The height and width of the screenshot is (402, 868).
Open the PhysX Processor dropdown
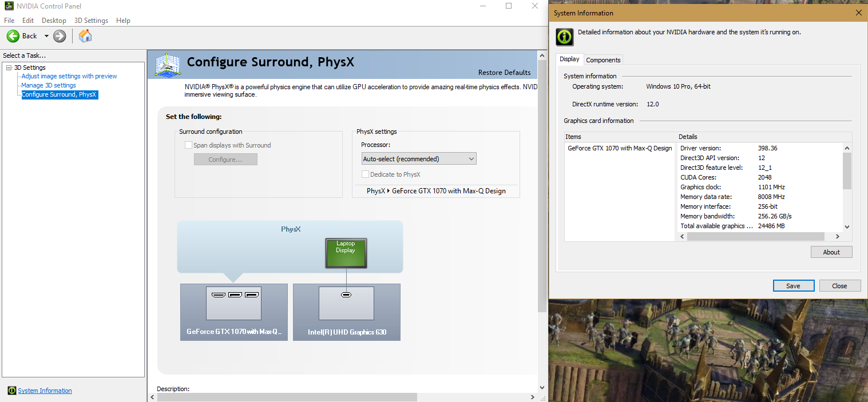(419, 159)
